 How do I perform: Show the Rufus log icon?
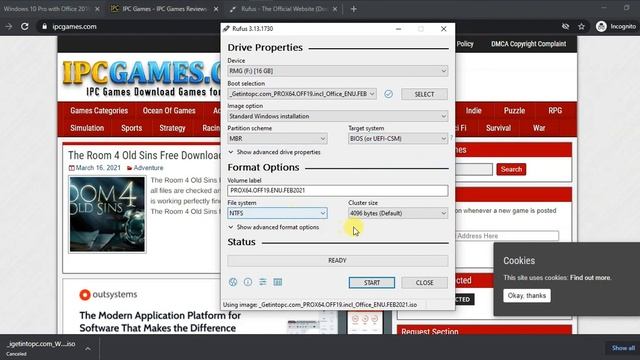pyautogui.click(x=278, y=282)
